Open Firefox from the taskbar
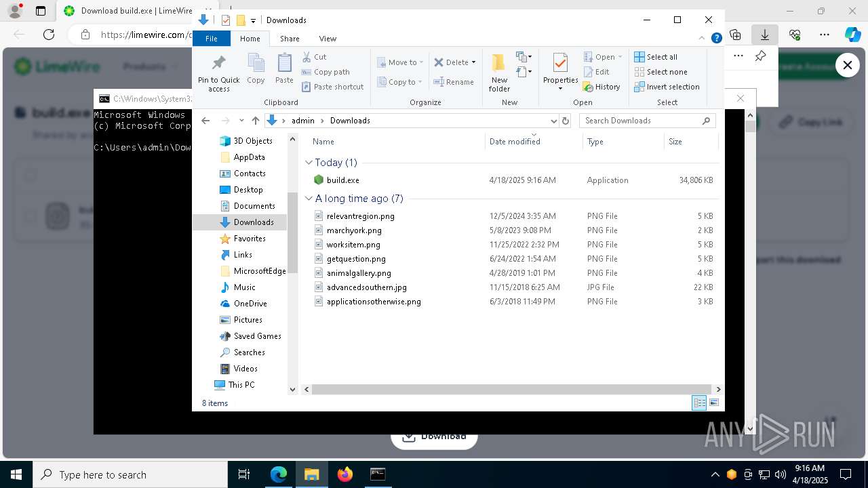Image resolution: width=868 pixels, height=488 pixels. click(345, 474)
